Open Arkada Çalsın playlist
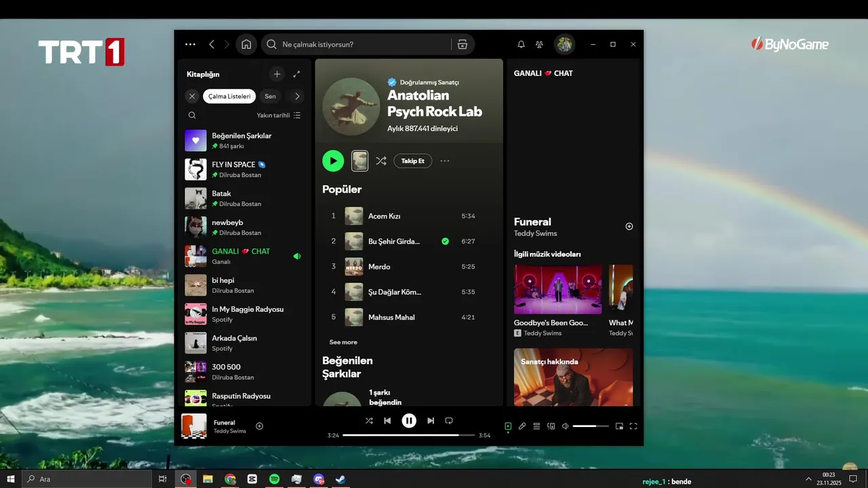Screen dimensions: 868x488 243,343
